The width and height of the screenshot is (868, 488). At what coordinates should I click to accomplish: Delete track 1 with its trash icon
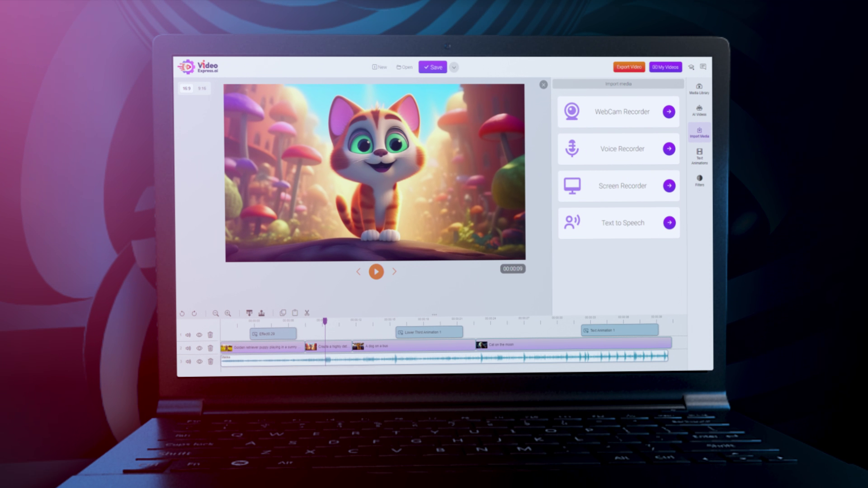pyautogui.click(x=210, y=335)
